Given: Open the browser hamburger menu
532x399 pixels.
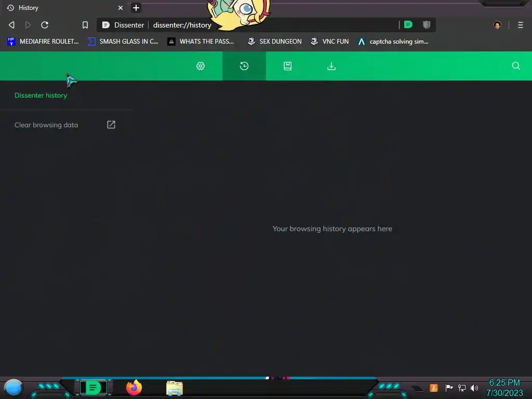Looking at the screenshot, I should click(521, 25).
